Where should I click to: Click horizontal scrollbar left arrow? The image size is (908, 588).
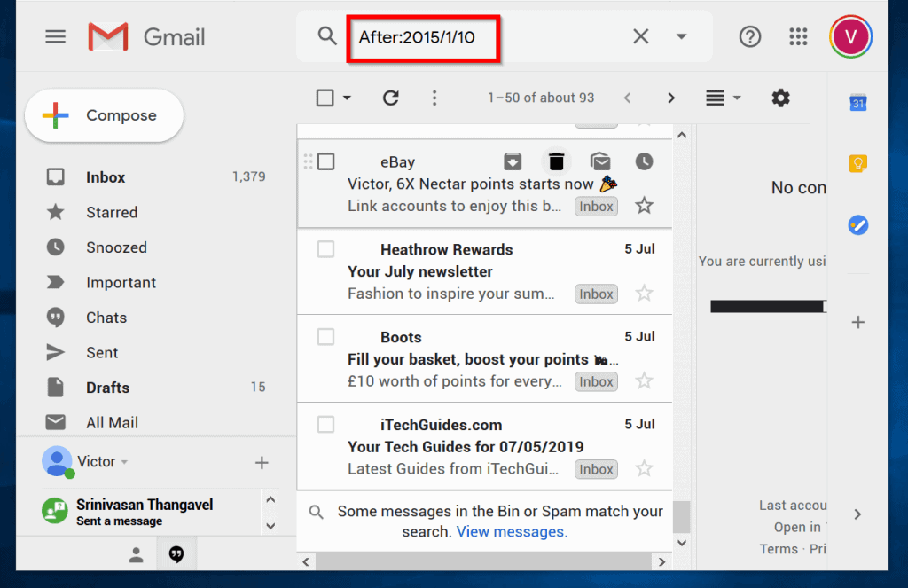(306, 561)
